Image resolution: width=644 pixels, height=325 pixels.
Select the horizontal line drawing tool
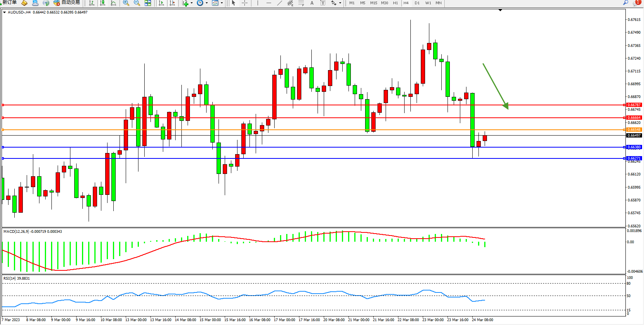click(x=269, y=3)
